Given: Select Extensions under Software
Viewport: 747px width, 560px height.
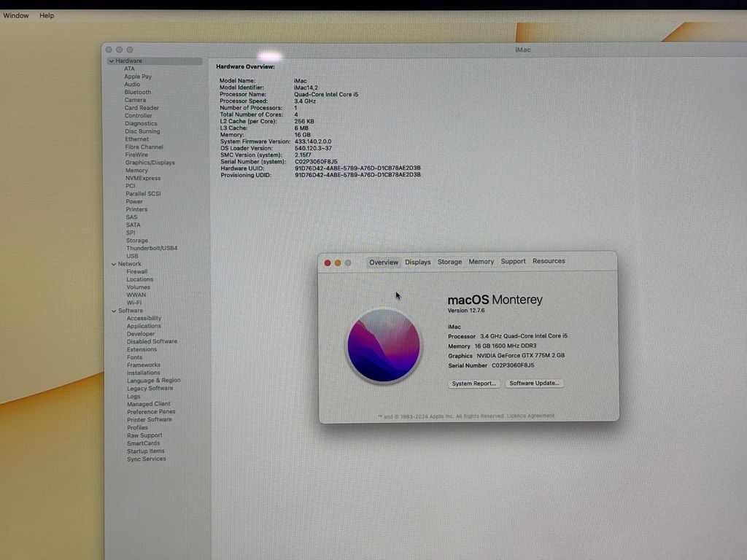Looking at the screenshot, I should (142, 349).
